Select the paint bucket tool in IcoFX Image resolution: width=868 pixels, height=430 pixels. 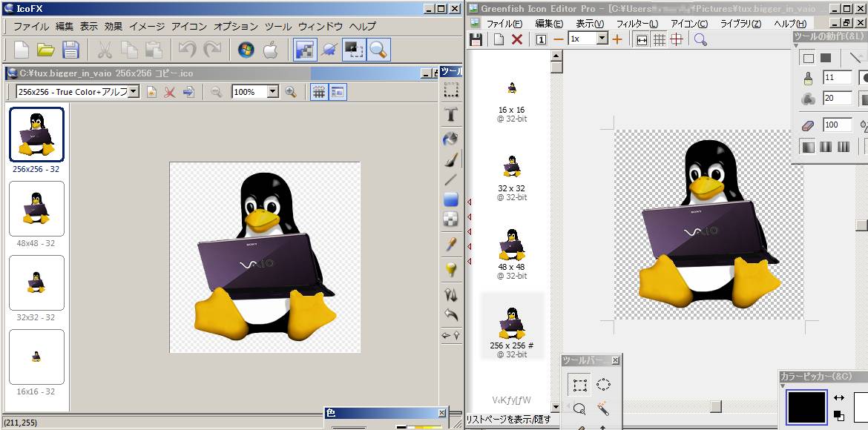[x=452, y=139]
